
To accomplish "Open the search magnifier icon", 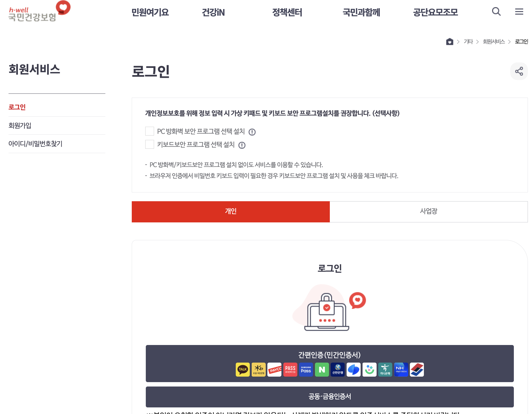I will tap(496, 12).
